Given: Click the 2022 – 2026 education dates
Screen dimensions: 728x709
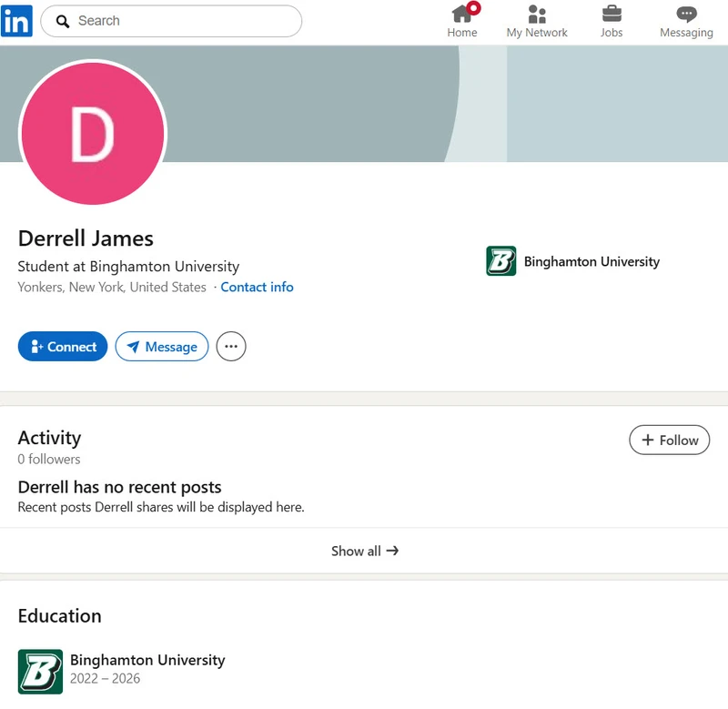Looking at the screenshot, I should (x=105, y=678).
